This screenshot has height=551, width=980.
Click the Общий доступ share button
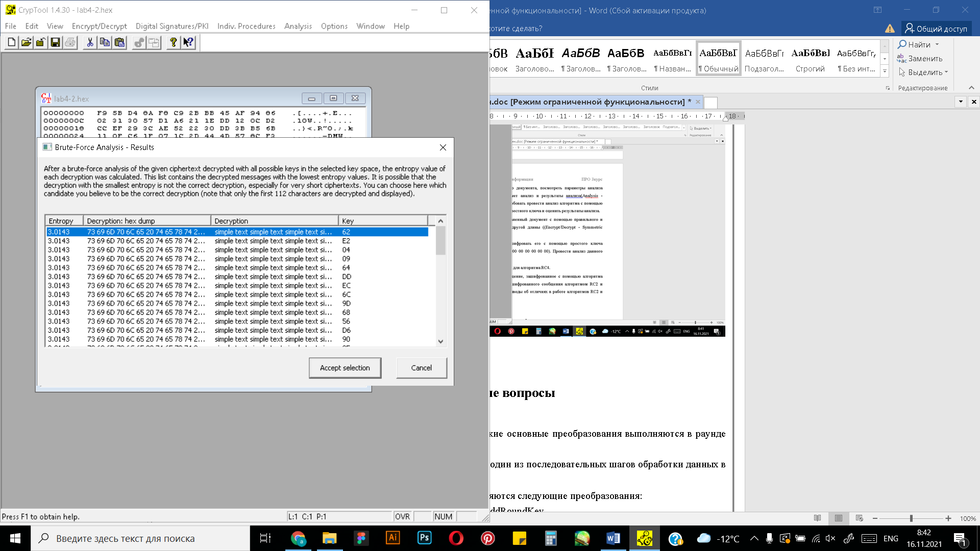coord(937,29)
